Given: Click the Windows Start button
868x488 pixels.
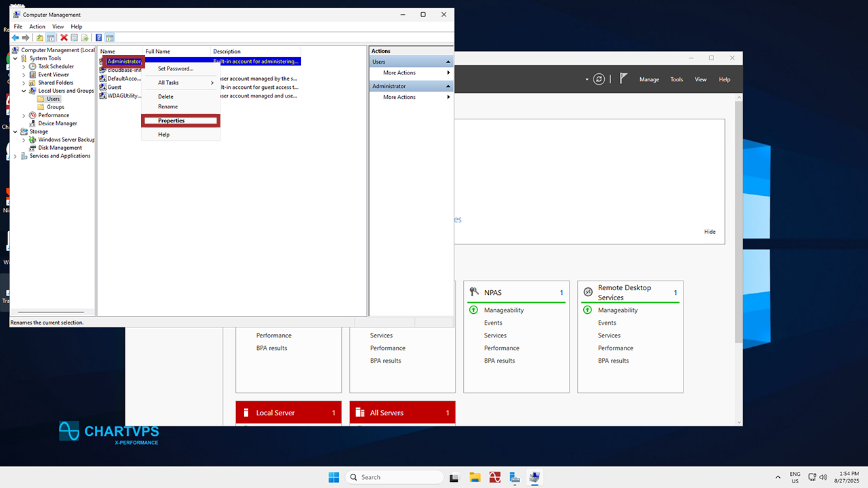Looking at the screenshot, I should [334, 477].
